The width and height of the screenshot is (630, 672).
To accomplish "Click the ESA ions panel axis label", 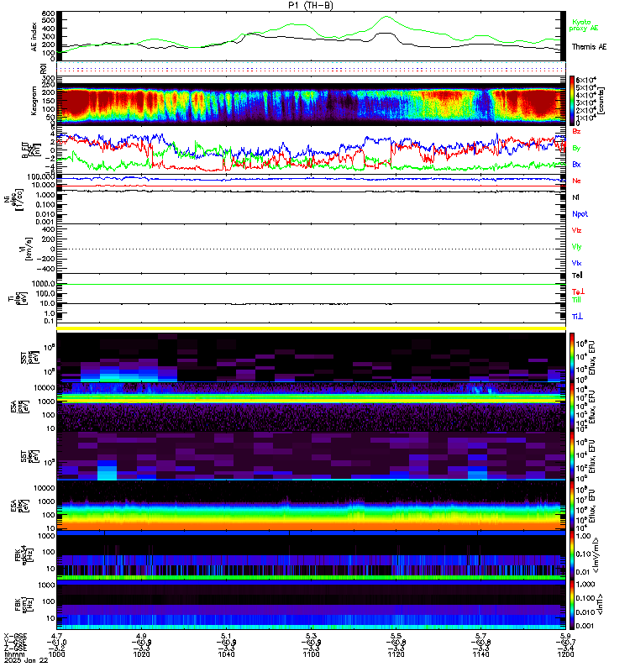I will coord(19,407).
